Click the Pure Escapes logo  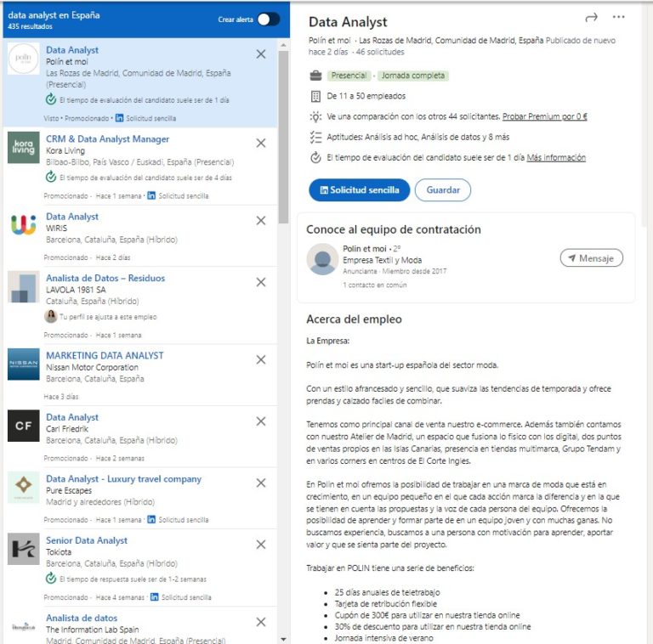tap(23, 487)
